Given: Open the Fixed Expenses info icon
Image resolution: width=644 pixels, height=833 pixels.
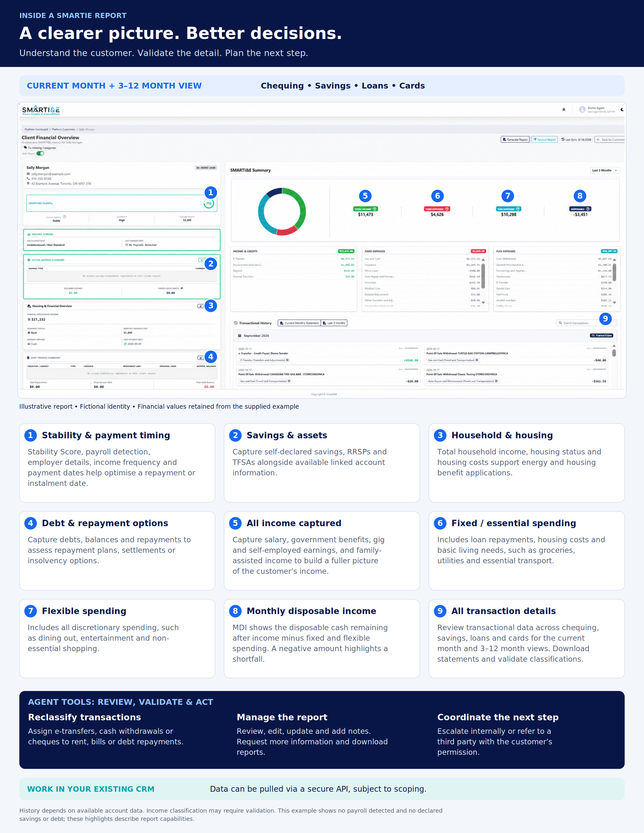Looking at the screenshot, I should (447, 209).
